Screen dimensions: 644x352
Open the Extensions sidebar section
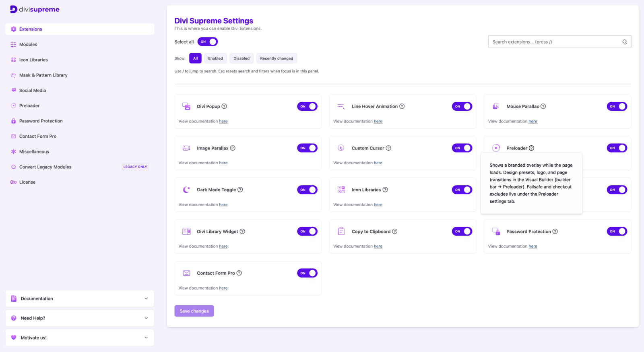click(80, 29)
